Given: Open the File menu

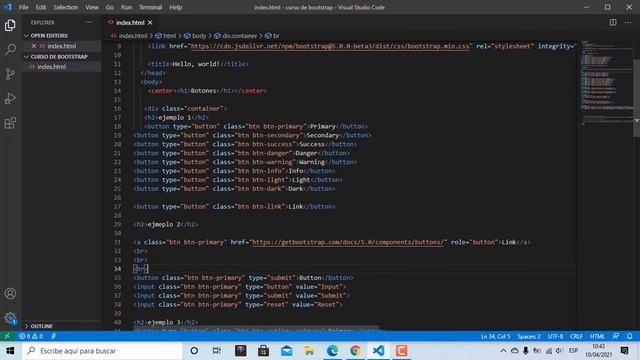Looking at the screenshot, I should pos(24,7).
